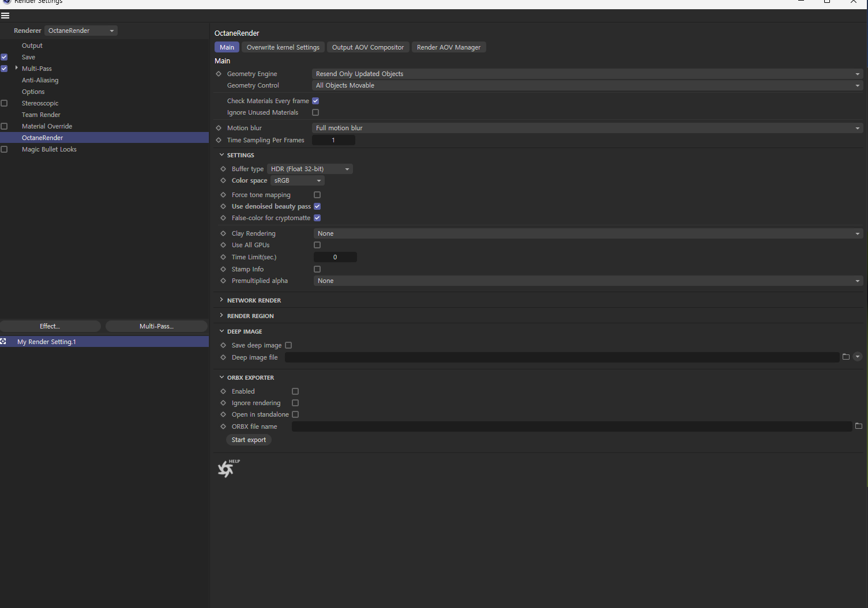Open the Buffer type dropdown
This screenshot has width=868, height=608.
pos(310,169)
